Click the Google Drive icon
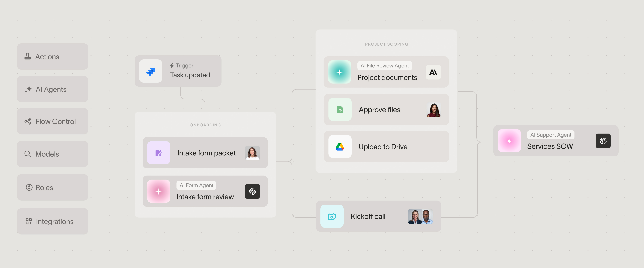644x268 pixels. (340, 147)
